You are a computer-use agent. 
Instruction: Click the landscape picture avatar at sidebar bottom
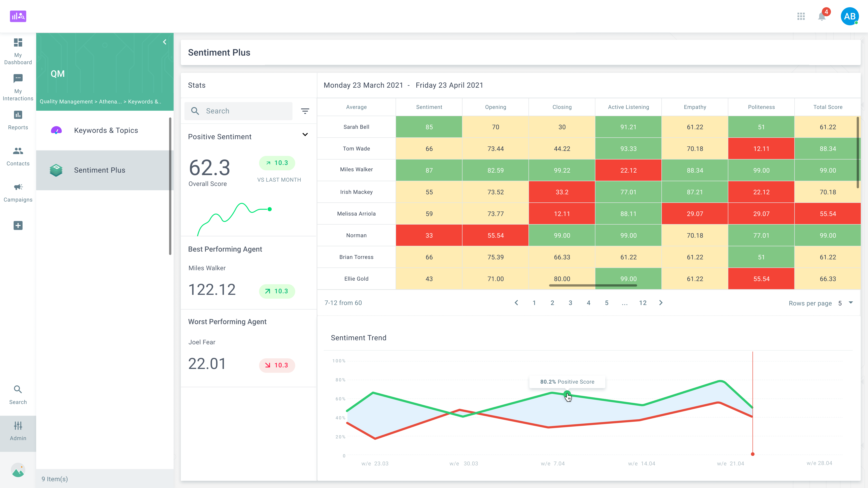tap(18, 470)
